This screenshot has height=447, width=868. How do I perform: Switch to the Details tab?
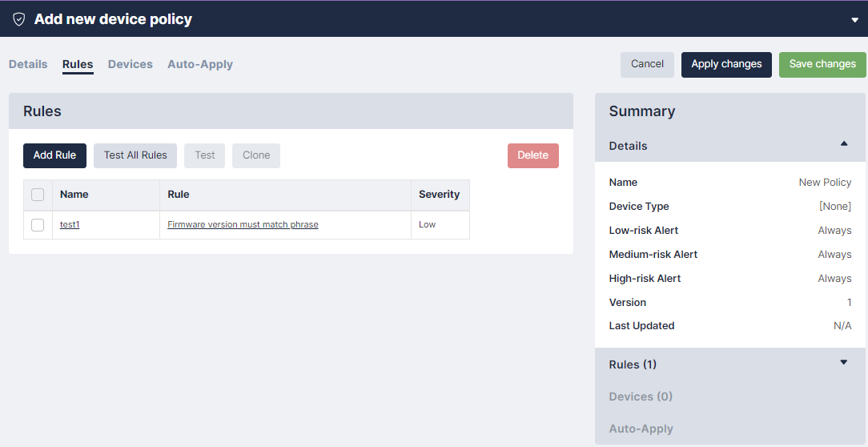tap(28, 64)
